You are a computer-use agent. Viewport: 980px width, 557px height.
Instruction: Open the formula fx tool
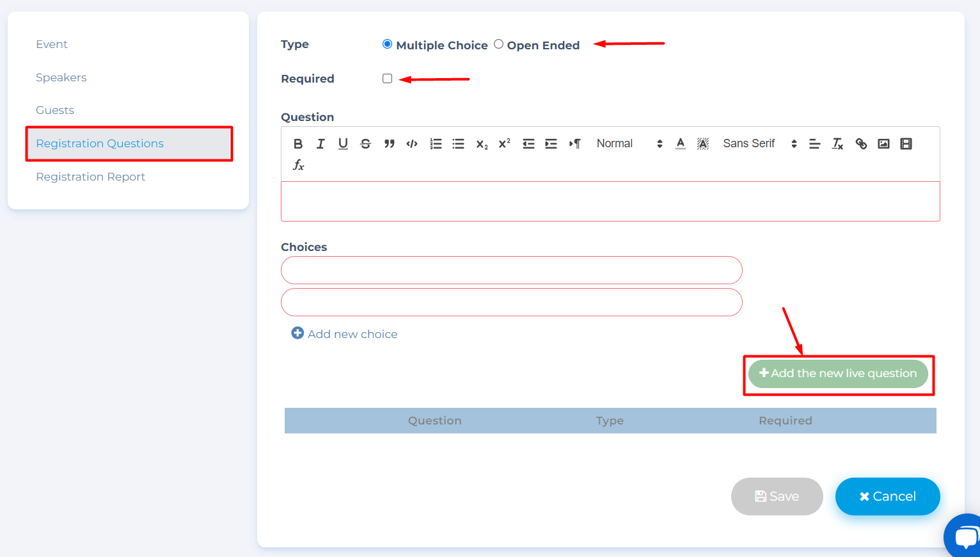(x=298, y=165)
